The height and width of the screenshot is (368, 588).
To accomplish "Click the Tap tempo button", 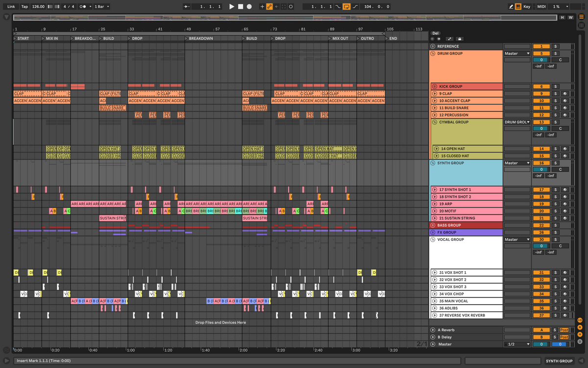I will coord(24,6).
